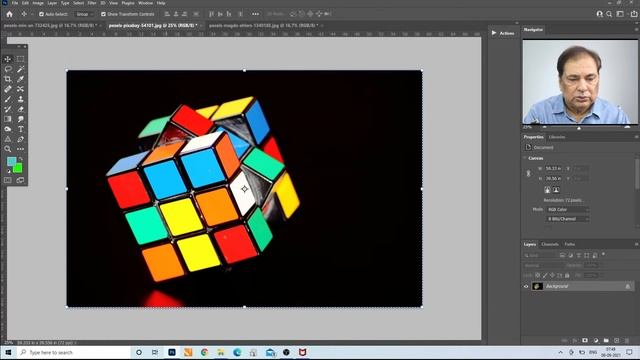Toggle the Auto-Select checkbox

point(41,14)
